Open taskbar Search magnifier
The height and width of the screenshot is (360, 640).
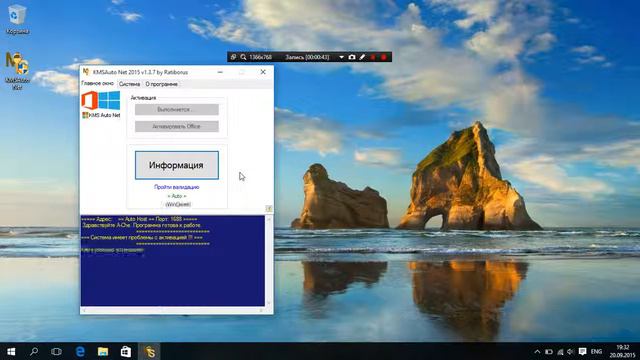tap(34, 351)
